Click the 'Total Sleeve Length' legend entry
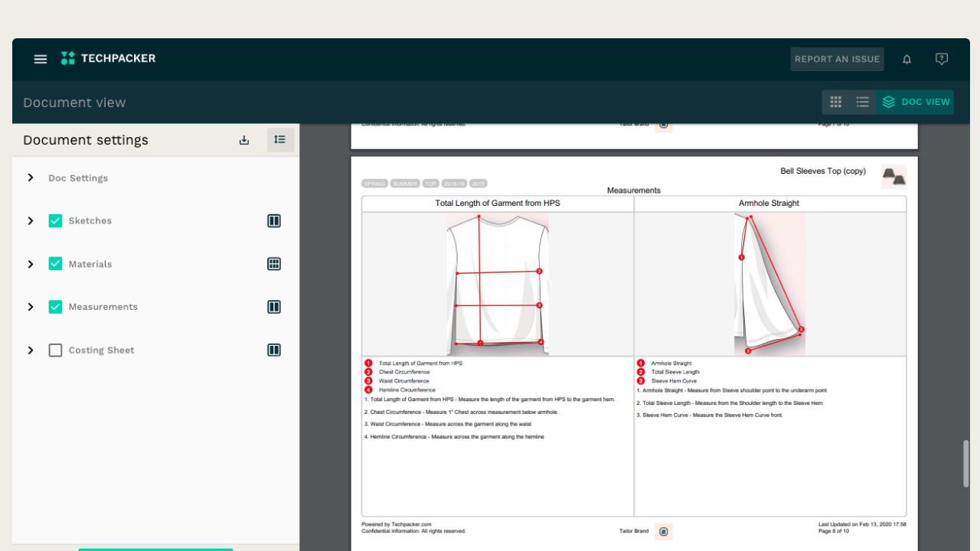 pos(675,372)
